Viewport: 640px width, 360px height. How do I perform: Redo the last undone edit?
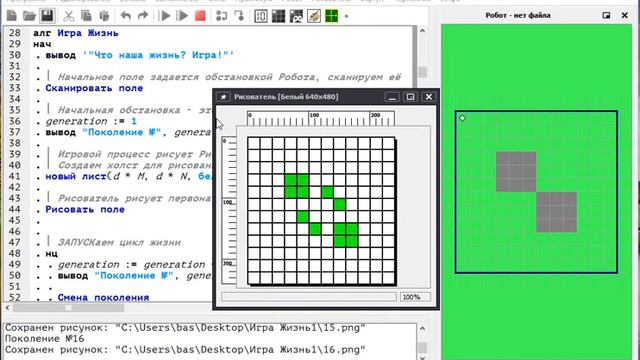tap(142, 16)
